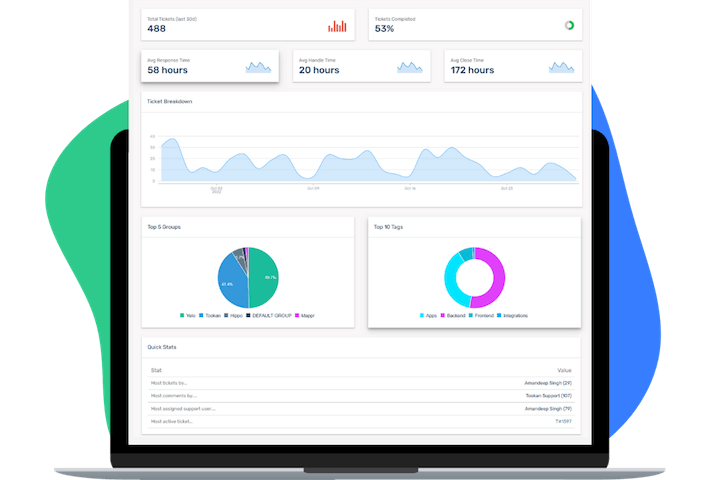Image resolution: width=720 pixels, height=480 pixels.
Task: Click the sparkline icon in Avg Response Time
Action: (258, 67)
